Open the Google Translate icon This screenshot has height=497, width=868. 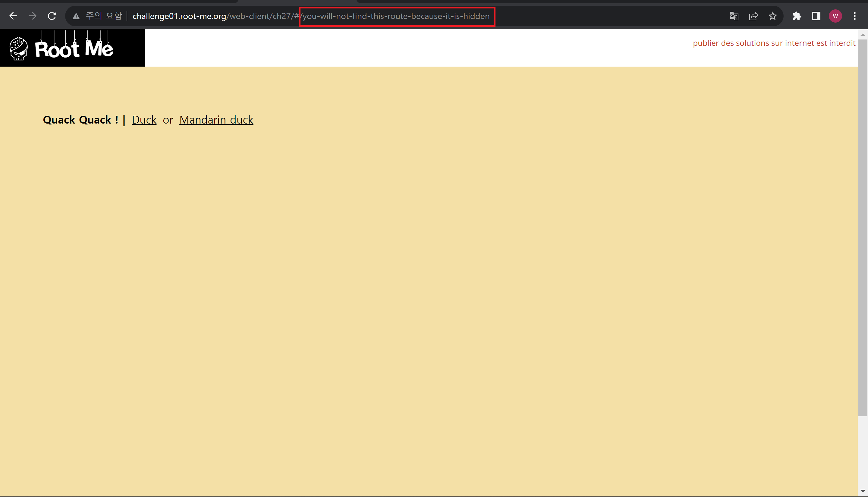734,16
